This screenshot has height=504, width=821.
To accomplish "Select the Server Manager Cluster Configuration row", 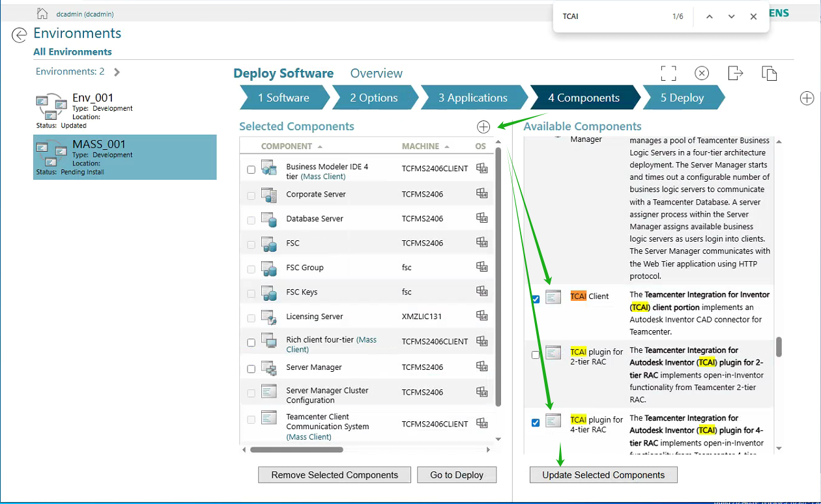I will click(367, 393).
